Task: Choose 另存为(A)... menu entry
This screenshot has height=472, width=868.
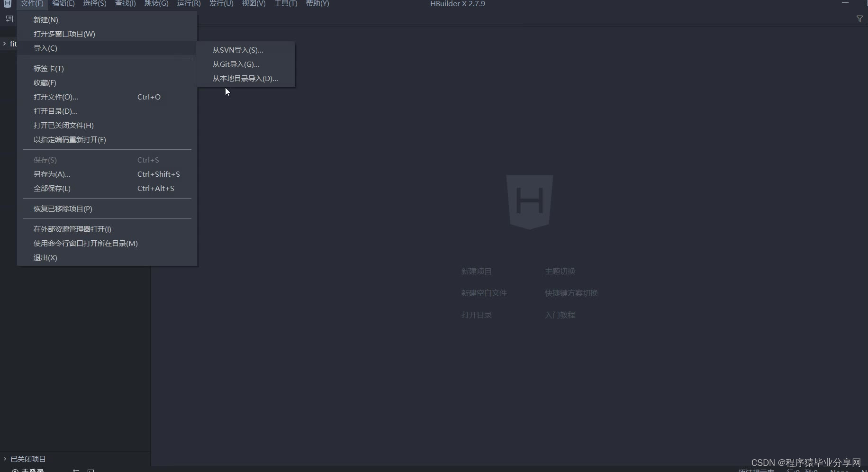Action: (x=107, y=174)
